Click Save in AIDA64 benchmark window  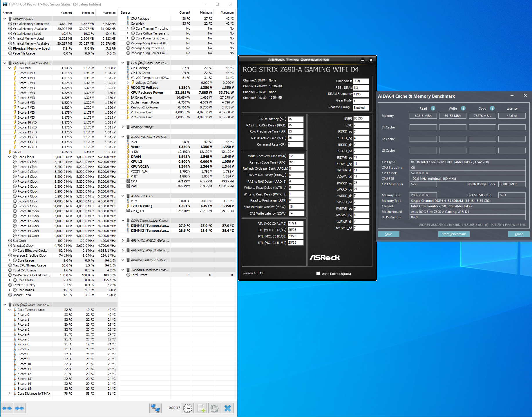pyautogui.click(x=388, y=234)
